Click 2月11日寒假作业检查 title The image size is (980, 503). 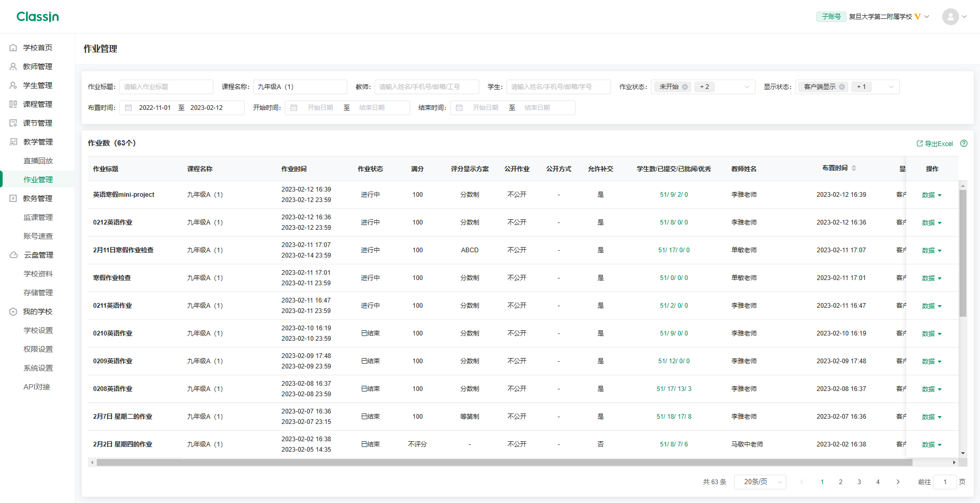tap(123, 250)
